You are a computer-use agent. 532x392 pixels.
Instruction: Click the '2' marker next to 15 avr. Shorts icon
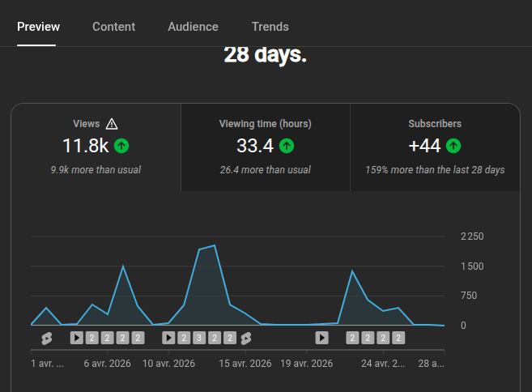pyautogui.click(x=230, y=338)
